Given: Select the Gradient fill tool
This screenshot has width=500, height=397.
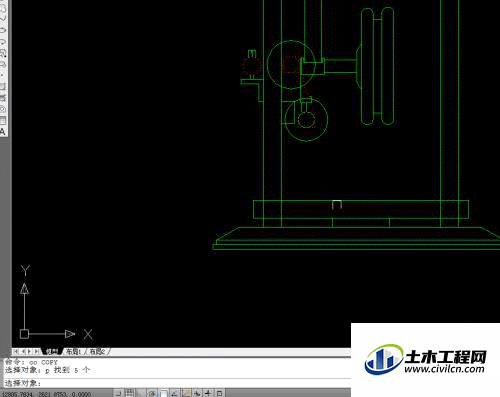Looking at the screenshot, I should point(3,98).
